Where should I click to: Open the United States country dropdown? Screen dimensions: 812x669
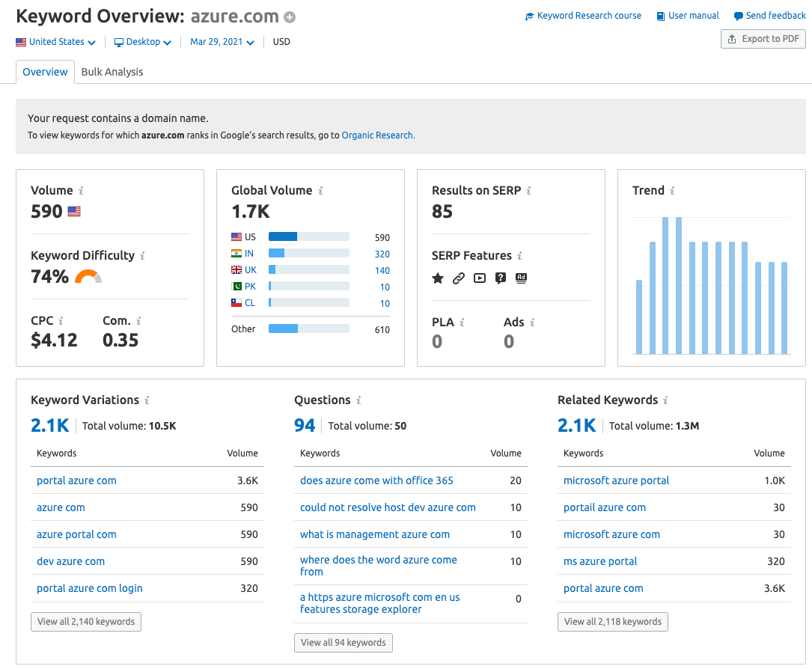tap(56, 42)
